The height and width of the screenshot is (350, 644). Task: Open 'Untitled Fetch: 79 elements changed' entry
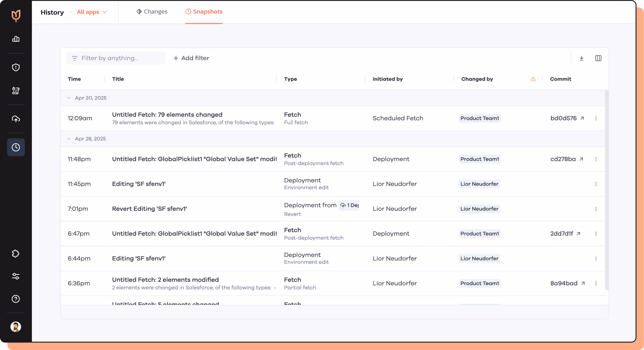coord(167,115)
